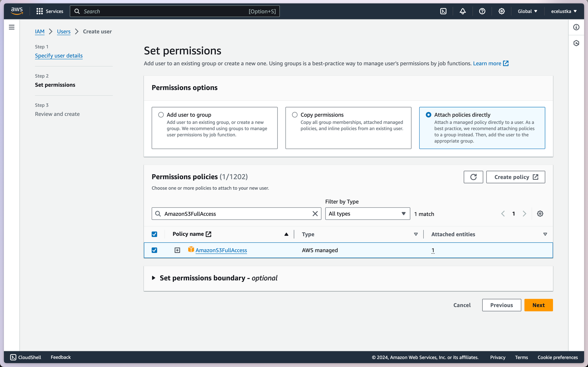Screen dimensions: 588x367
Task: Select Add user to group option
Action: pos(161,115)
